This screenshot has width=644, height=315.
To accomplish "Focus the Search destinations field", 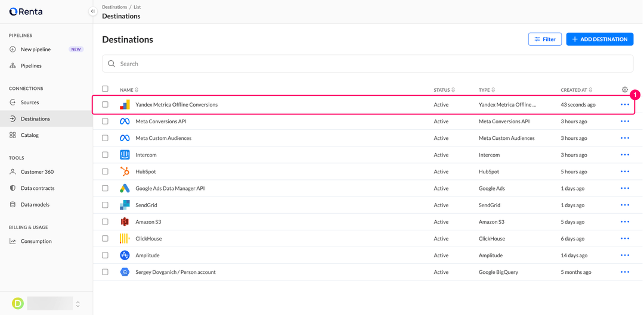I will 367,64.
